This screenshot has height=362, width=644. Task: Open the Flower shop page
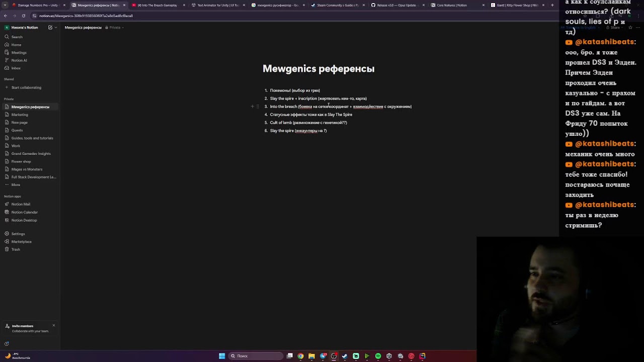(30, 161)
